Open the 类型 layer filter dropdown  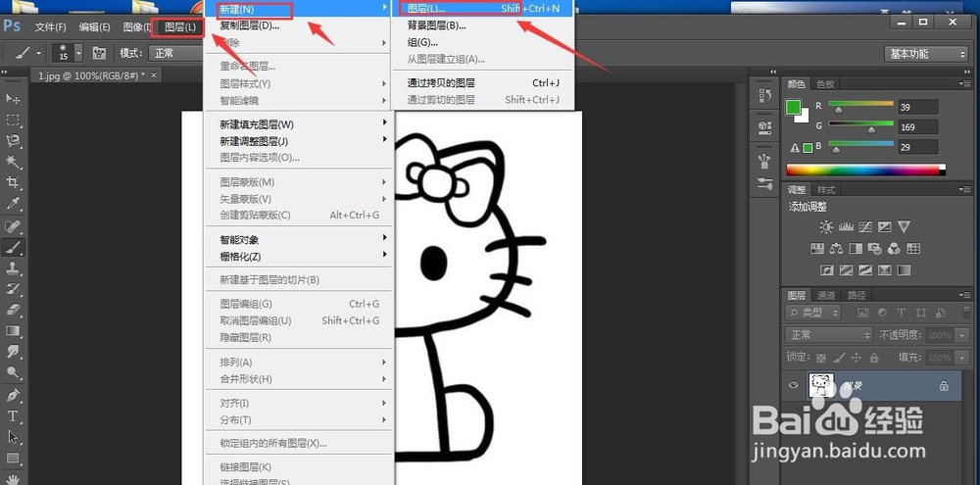click(x=813, y=313)
